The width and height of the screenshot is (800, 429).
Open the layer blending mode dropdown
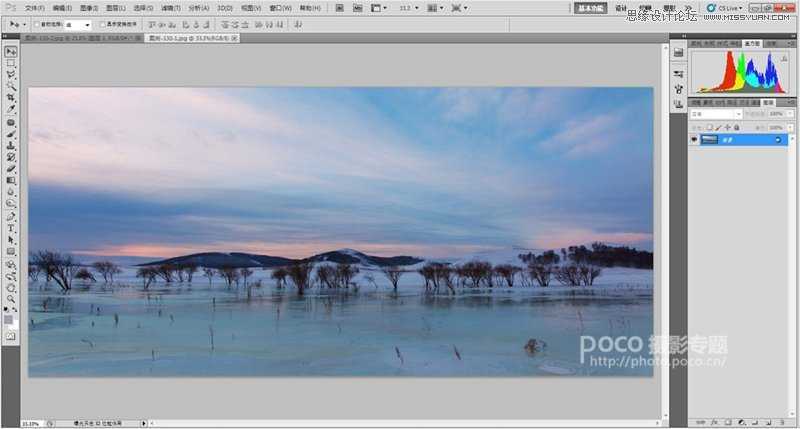coord(716,114)
